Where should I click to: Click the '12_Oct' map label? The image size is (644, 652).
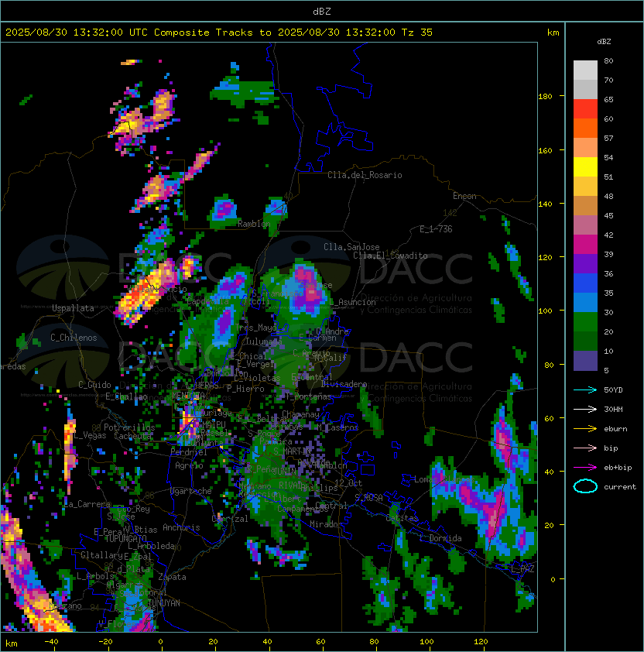[348, 483]
